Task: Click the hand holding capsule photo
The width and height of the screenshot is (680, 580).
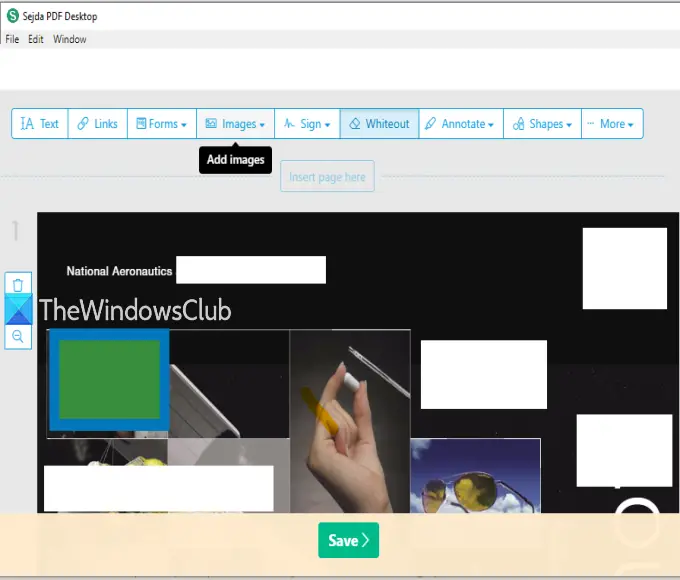Action: pos(350,421)
